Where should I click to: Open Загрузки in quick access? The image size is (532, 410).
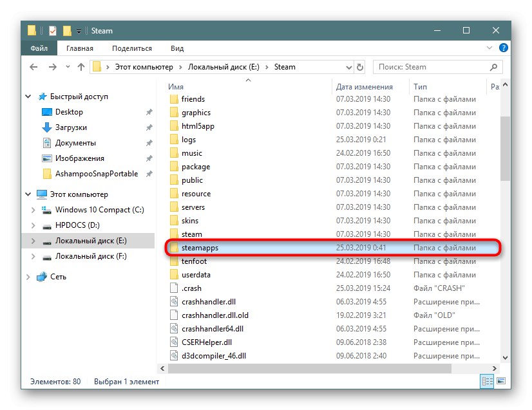(71, 127)
